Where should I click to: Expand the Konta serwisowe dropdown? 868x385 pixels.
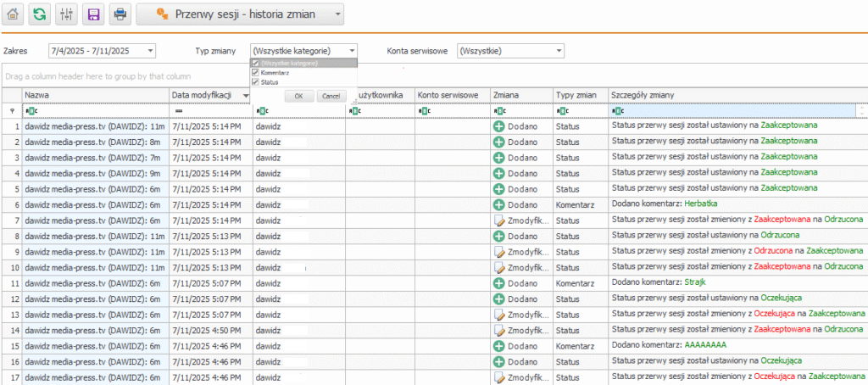click(559, 51)
